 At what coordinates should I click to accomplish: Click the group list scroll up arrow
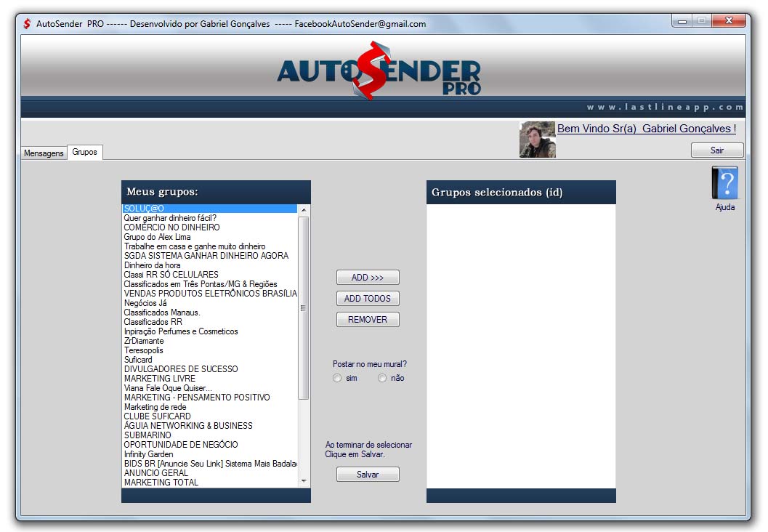point(304,209)
